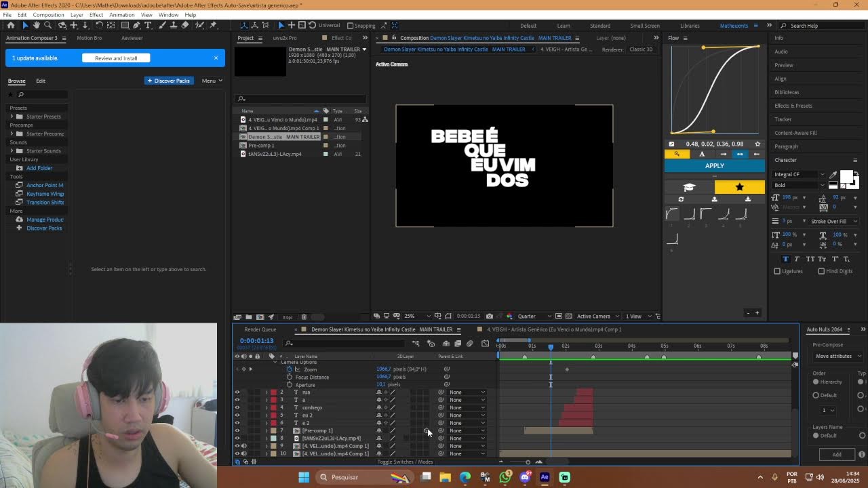Open WhatsApp from the taskbar
This screenshot has width=868, height=488.
coord(505,477)
